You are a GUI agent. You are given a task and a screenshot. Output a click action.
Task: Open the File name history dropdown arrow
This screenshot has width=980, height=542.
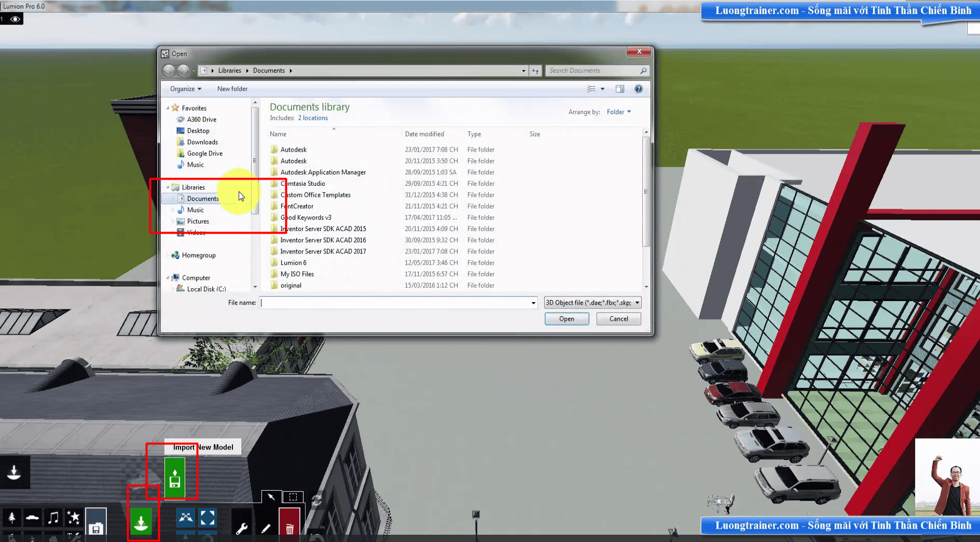[533, 303]
